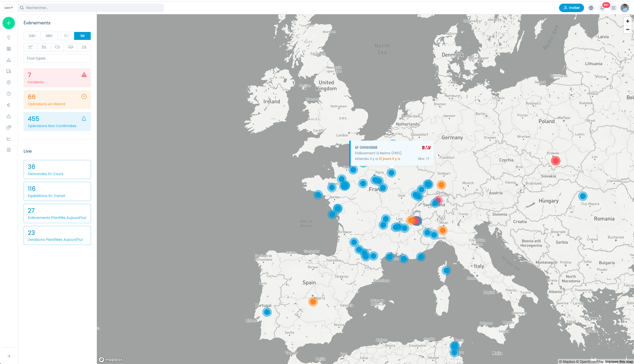Open the analytics chart sidebar icon
The width and height of the screenshot is (634, 364).
9,139
